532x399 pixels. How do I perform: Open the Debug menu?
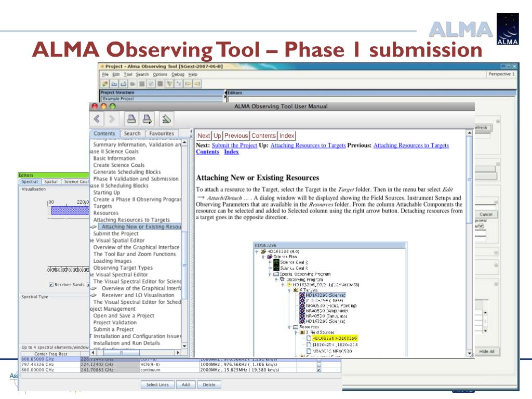(x=178, y=74)
